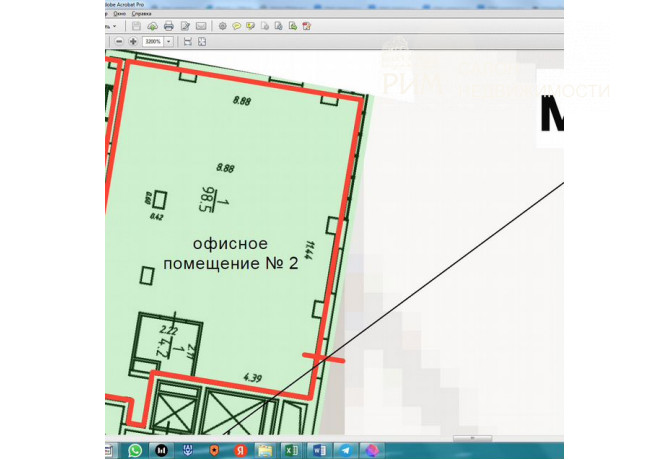Open the settings gear icon
Viewport: 670px width, 460px height.
click(x=222, y=25)
